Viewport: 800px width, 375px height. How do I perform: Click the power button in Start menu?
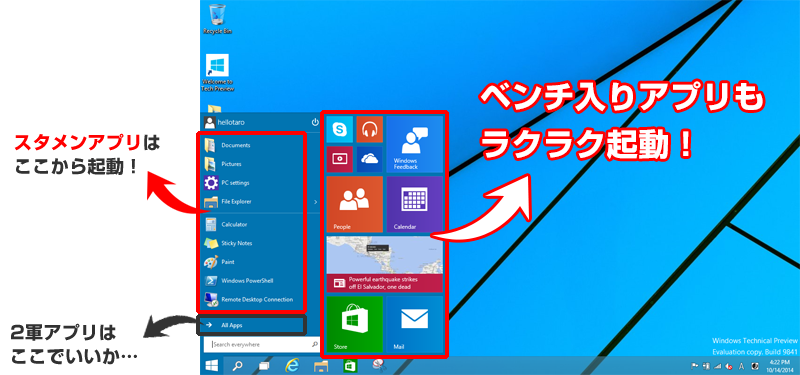(315, 122)
